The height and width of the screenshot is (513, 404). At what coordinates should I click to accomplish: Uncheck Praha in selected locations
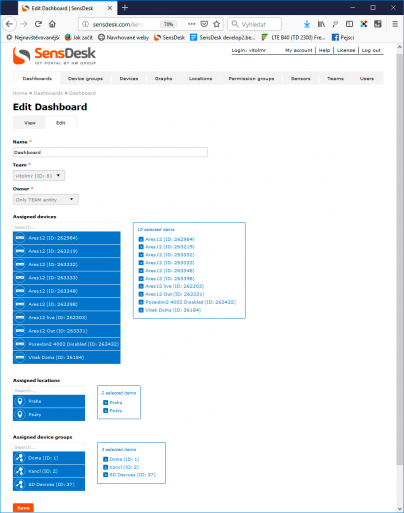pyautogui.click(x=106, y=402)
